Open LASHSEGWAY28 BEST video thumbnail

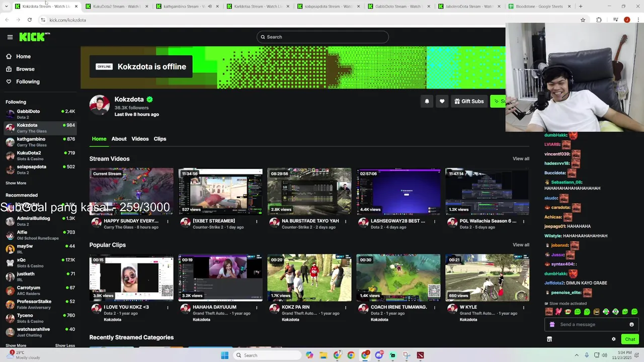coord(398,192)
